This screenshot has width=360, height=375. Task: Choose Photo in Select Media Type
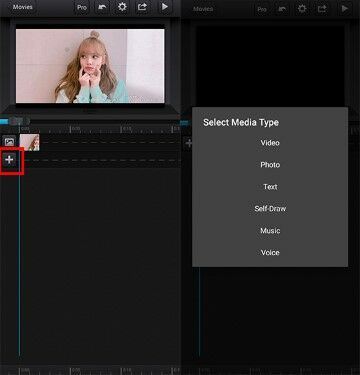270,165
